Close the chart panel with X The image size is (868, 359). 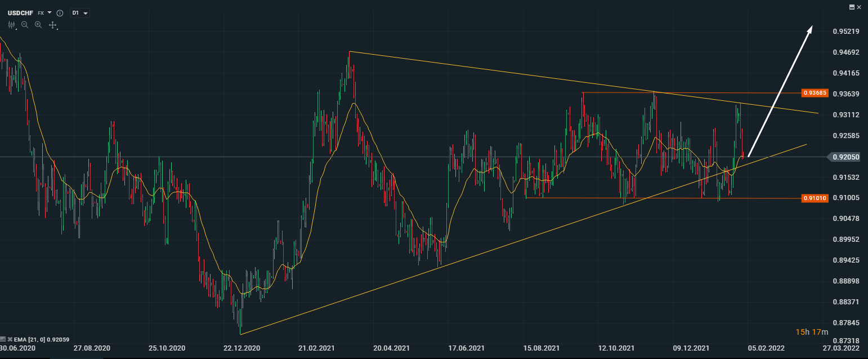point(859,7)
